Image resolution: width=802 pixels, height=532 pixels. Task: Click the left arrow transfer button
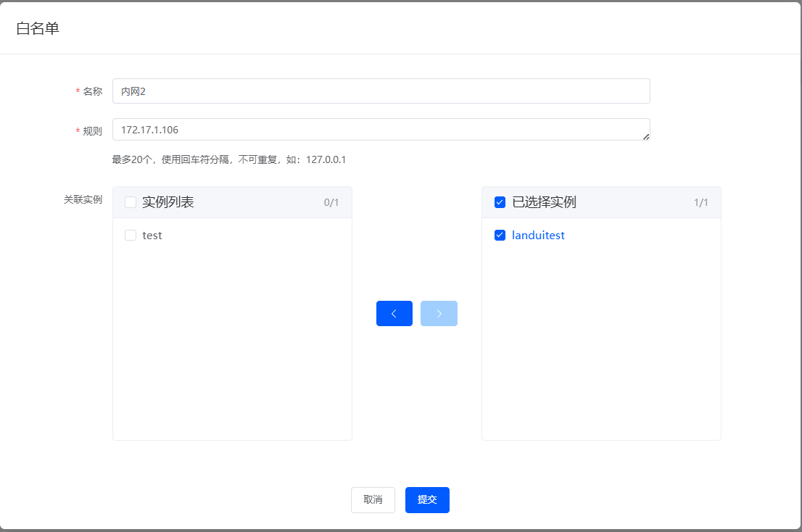pyautogui.click(x=394, y=313)
